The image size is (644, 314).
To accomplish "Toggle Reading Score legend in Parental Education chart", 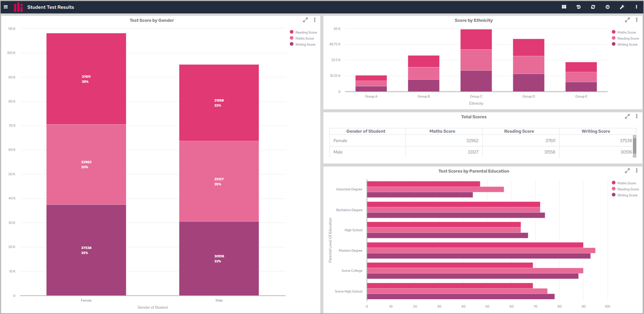I will (x=626, y=189).
